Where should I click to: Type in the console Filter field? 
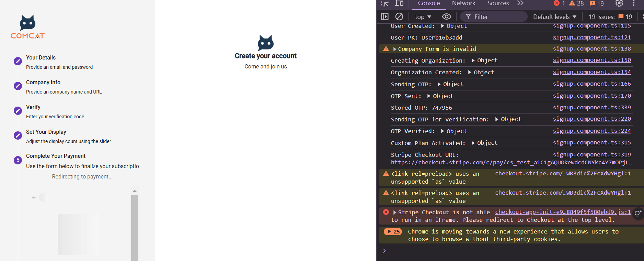pos(498,17)
